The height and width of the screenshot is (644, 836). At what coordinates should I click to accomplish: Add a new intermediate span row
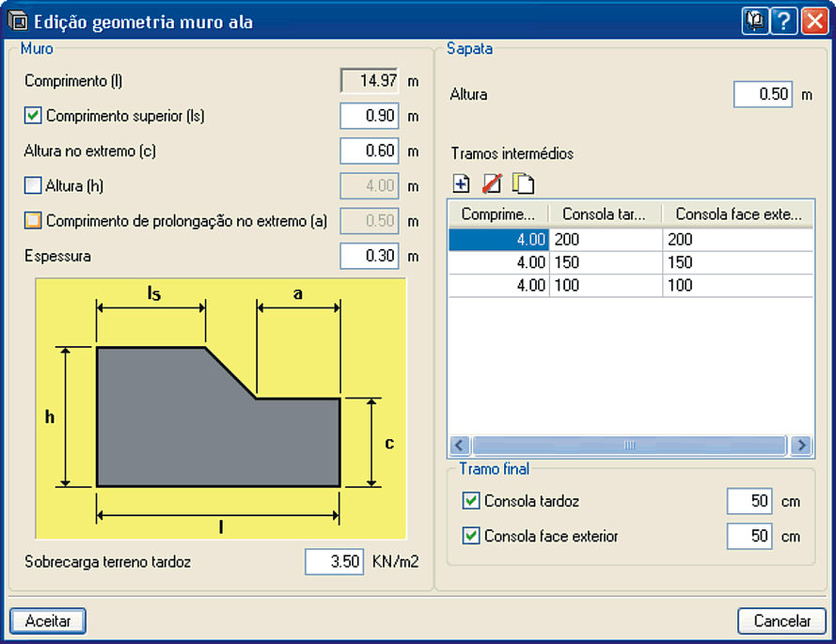(x=461, y=183)
